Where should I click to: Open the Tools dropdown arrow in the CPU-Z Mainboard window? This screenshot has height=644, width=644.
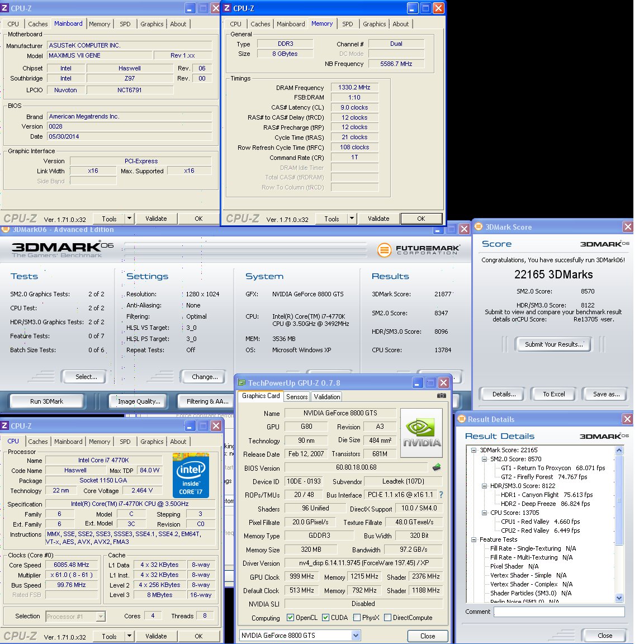(129, 219)
